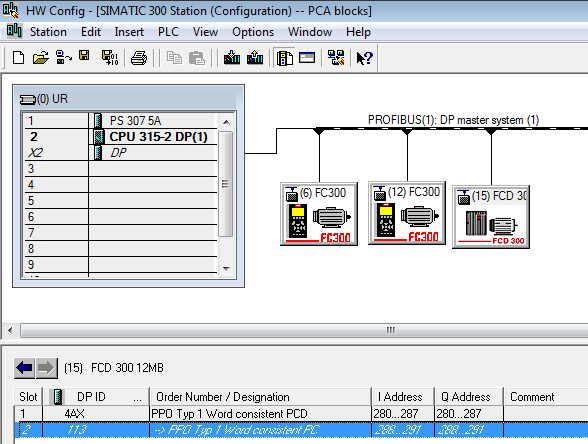588x444 pixels.
Task: Open a station with the folder icon
Action: pos(40,58)
